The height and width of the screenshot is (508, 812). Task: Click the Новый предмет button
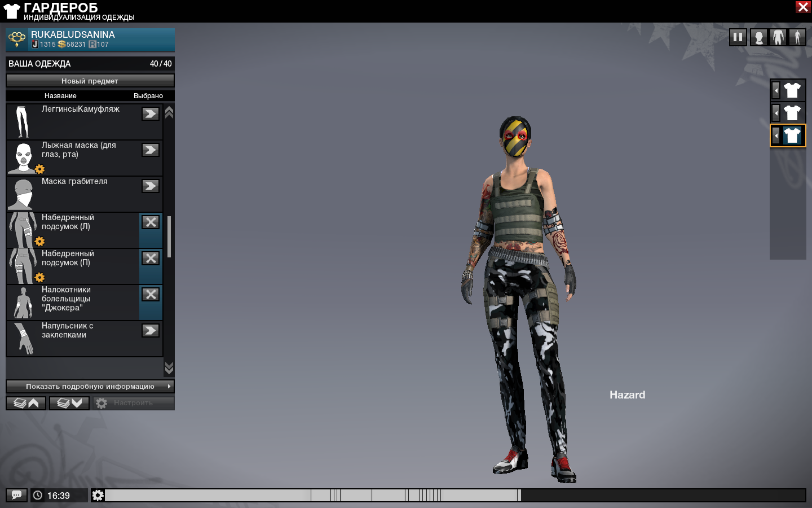(90, 81)
